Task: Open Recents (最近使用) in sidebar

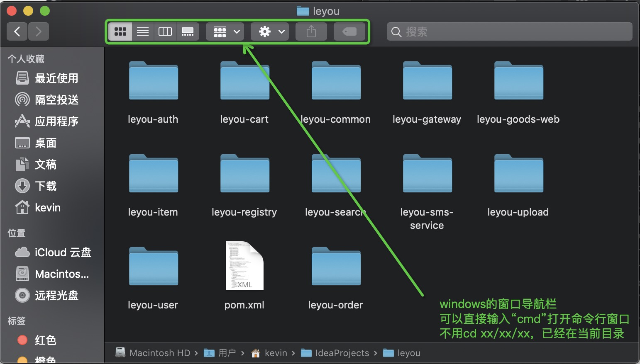Action: 52,78
